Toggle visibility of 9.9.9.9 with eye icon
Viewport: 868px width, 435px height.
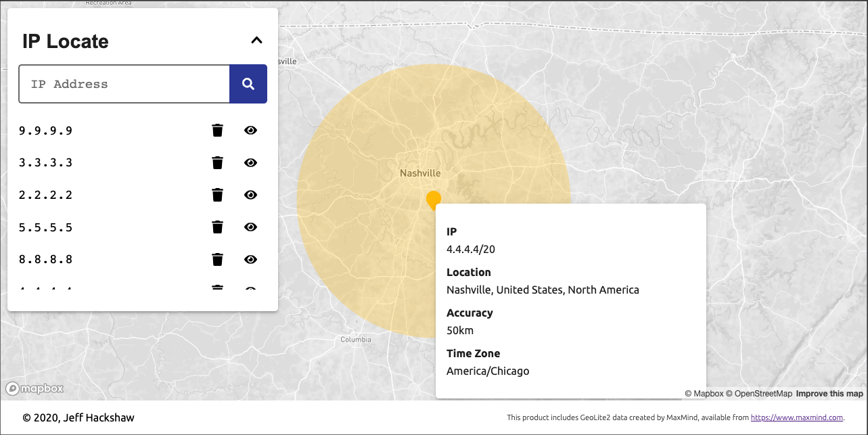tap(250, 131)
